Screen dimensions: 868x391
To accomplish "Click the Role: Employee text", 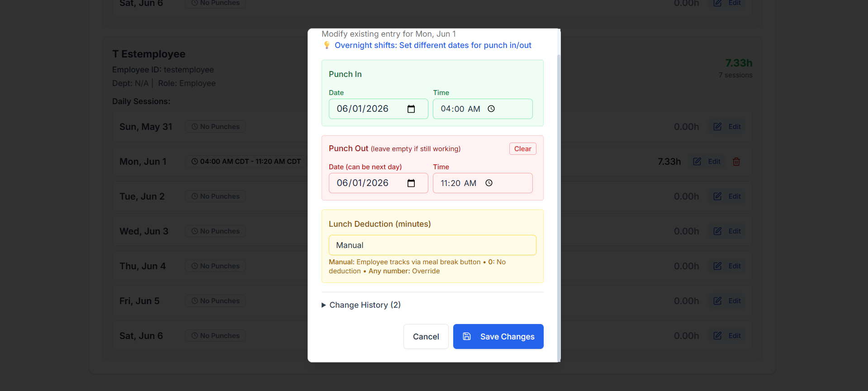I will 187,83.
